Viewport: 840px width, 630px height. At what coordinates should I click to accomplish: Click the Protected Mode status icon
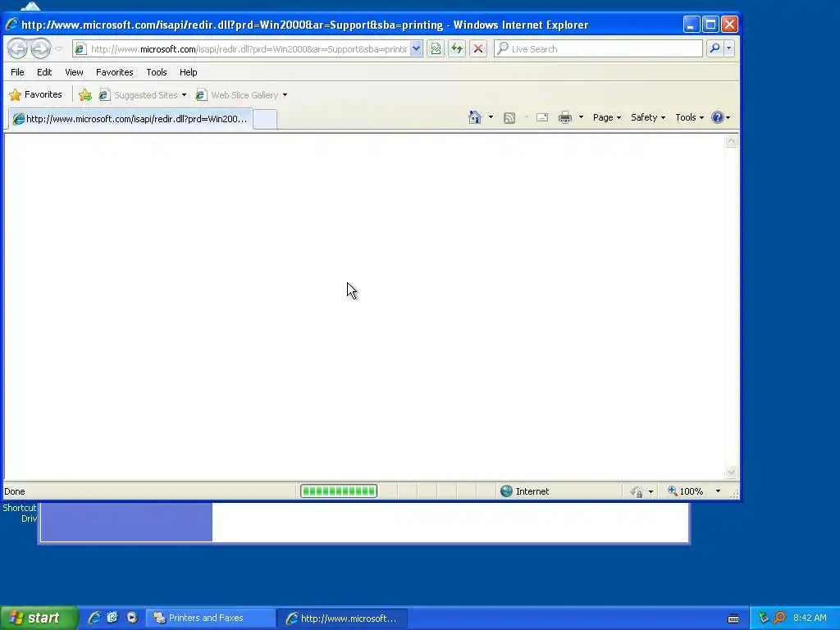(x=637, y=491)
